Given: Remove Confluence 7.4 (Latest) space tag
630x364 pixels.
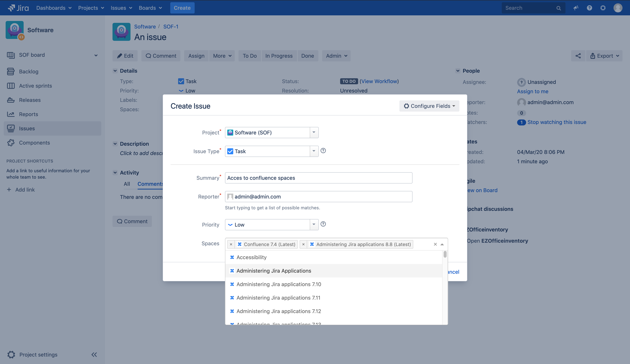Looking at the screenshot, I should tap(231, 244).
